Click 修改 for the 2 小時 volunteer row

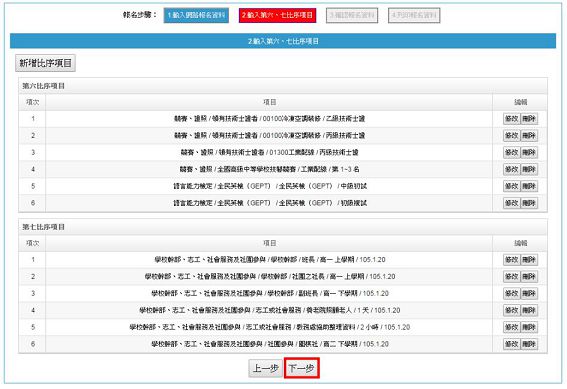click(x=511, y=327)
